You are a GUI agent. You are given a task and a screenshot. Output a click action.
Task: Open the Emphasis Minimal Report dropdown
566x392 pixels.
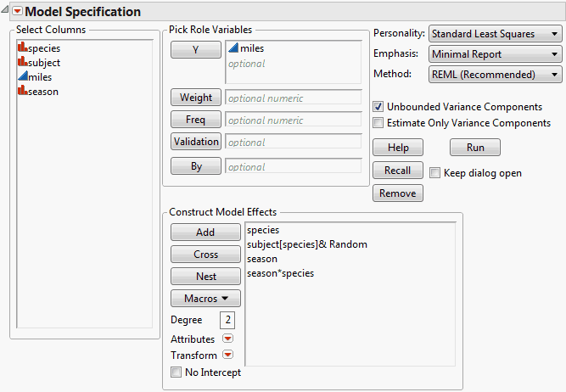point(496,54)
